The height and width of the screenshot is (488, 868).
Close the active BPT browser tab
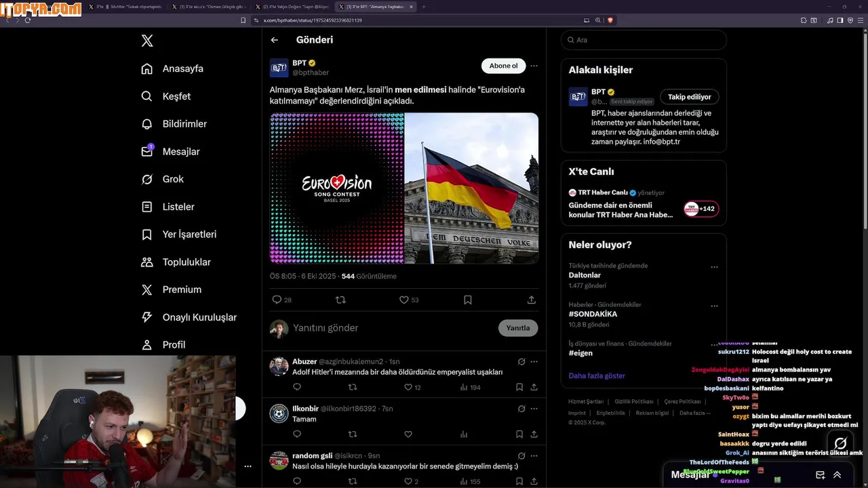click(411, 7)
